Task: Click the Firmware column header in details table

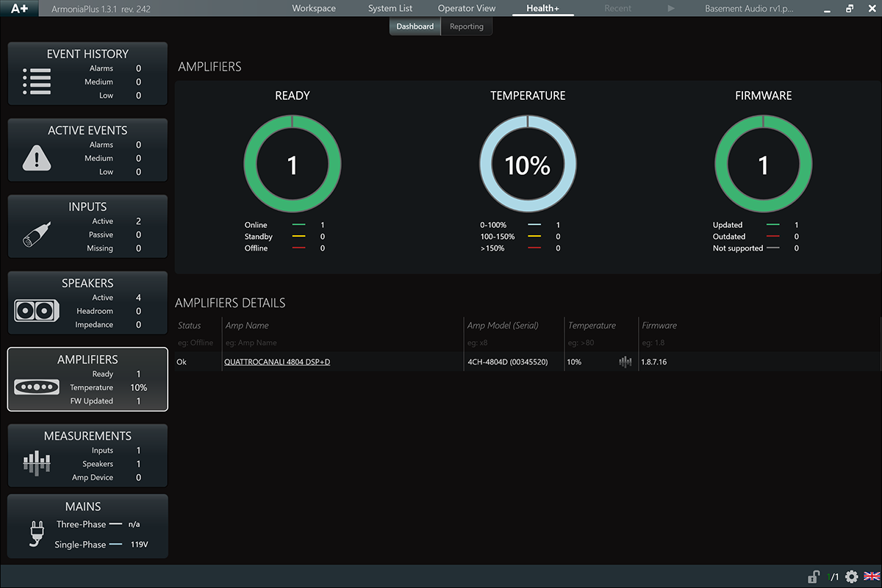Action: [x=659, y=326]
